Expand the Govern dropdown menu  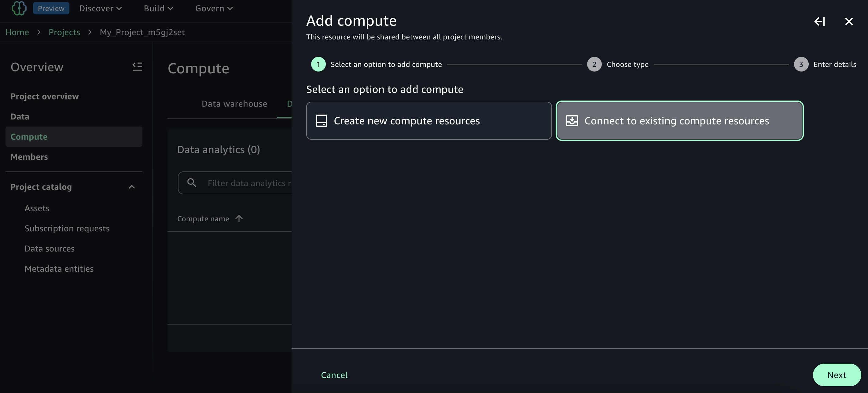(x=214, y=9)
